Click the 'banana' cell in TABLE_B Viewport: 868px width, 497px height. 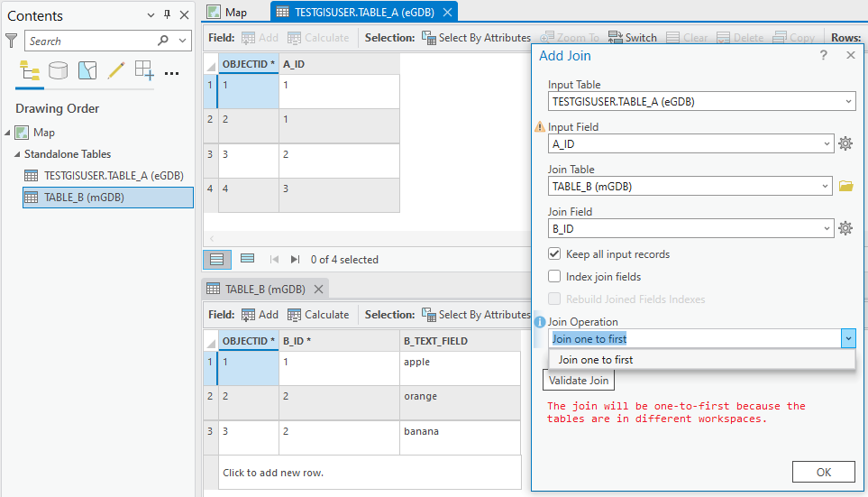(460, 437)
